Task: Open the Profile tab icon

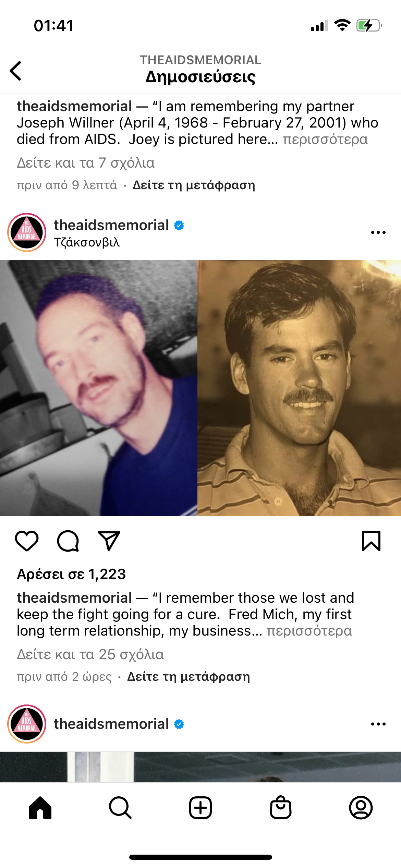Action: pos(361,808)
